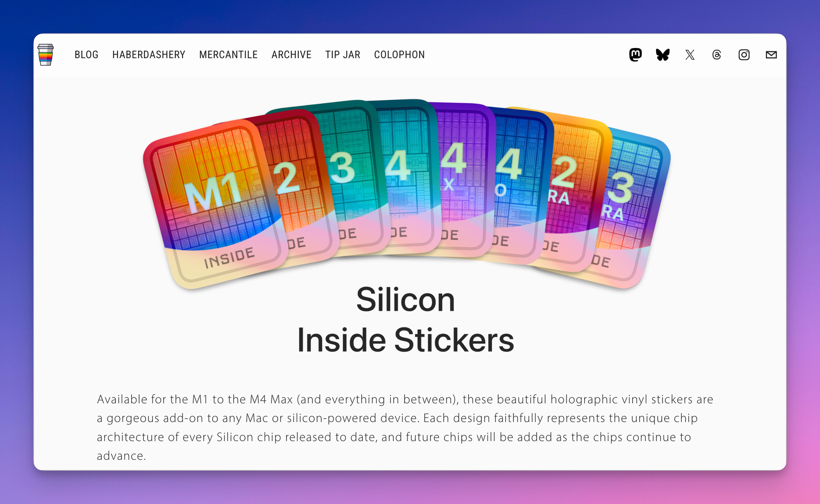Open the Threads profile icon

(x=717, y=54)
